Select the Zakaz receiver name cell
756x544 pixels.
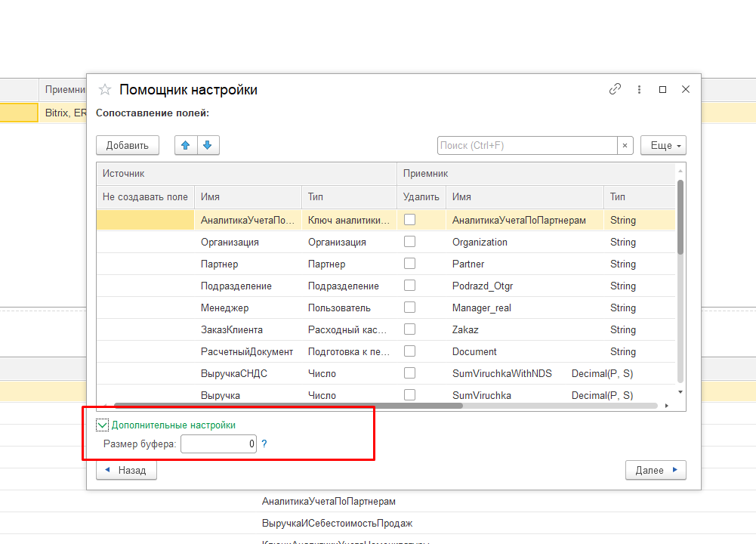[x=525, y=330]
